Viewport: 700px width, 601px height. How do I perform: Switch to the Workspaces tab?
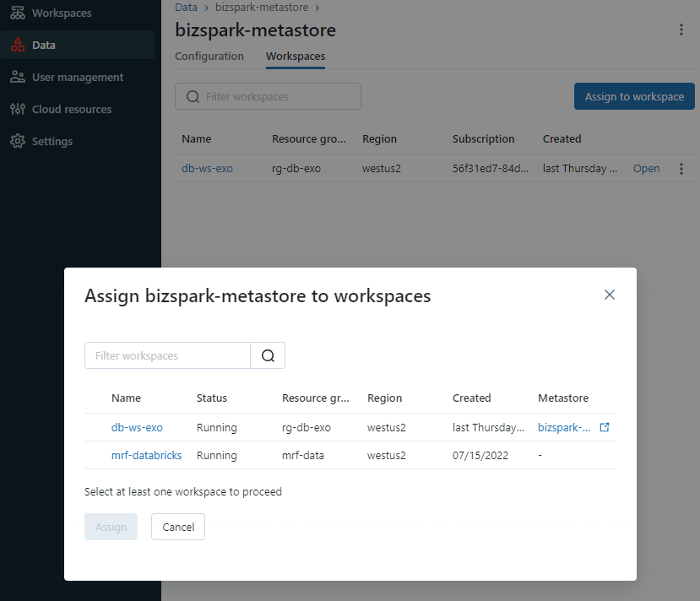click(295, 57)
